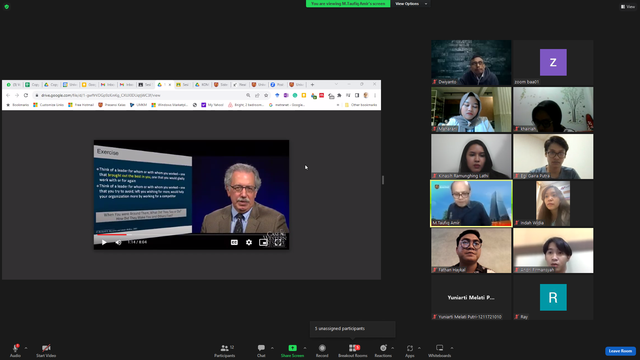The image size is (640, 360).
Task: Unmute microphone with the Audio button
Action: click(x=15, y=350)
